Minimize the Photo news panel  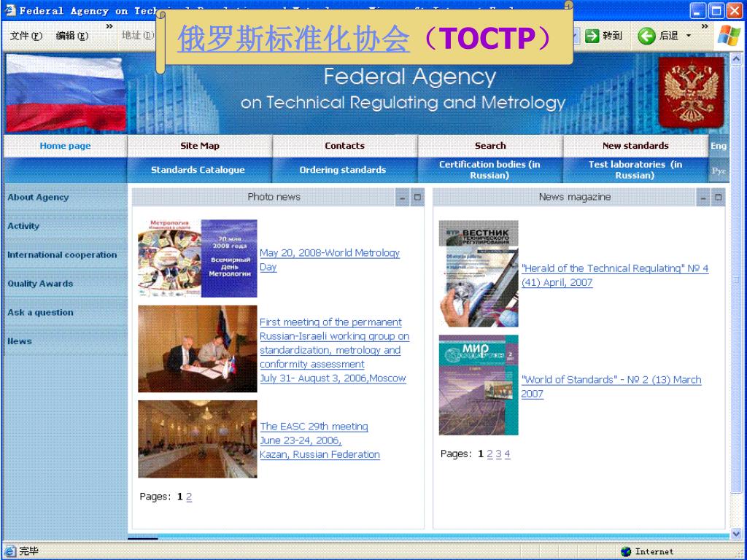point(403,197)
